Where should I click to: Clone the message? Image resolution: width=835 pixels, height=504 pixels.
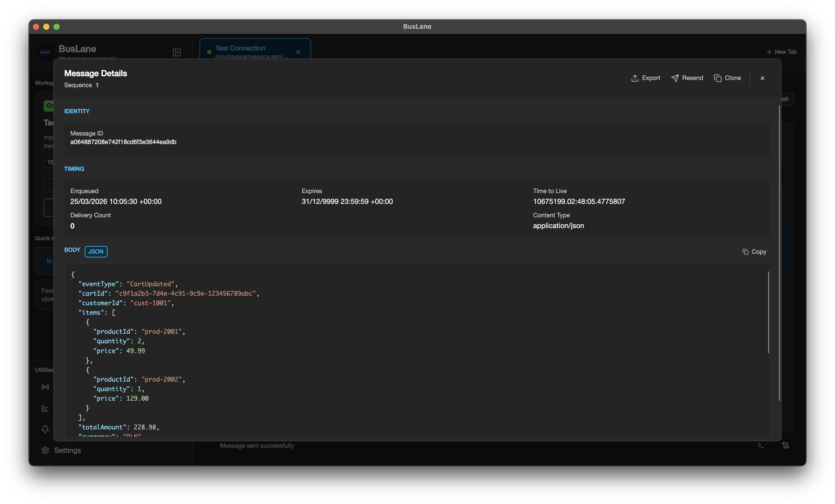pos(727,78)
